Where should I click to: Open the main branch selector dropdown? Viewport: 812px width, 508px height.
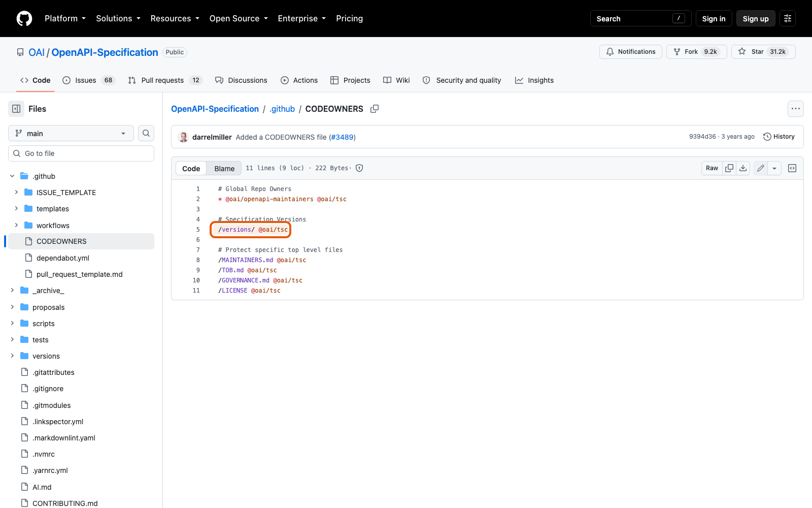point(71,133)
